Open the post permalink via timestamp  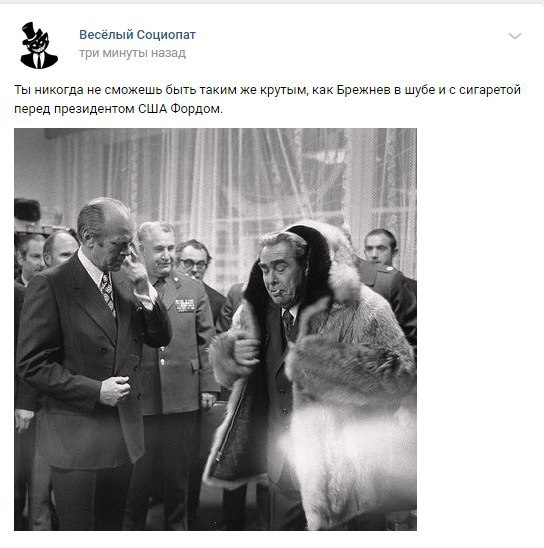tap(132, 53)
